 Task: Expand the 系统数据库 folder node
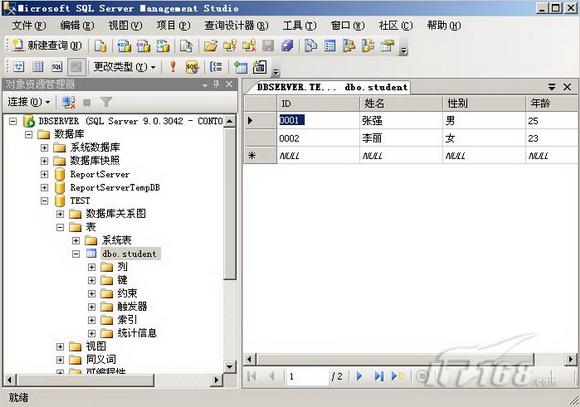44,148
